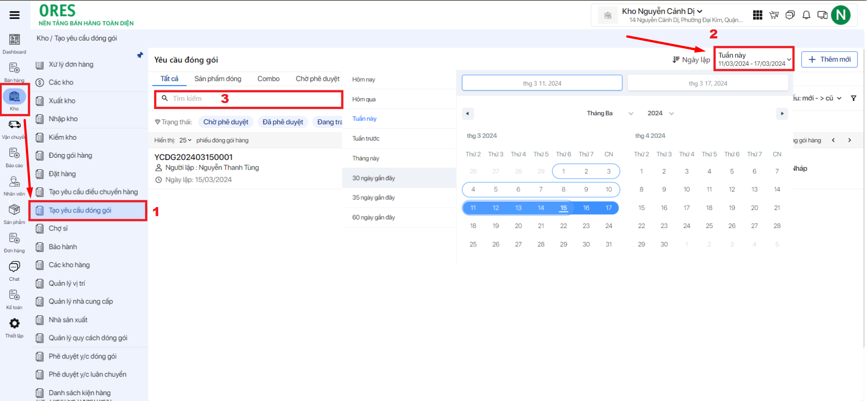Screen dimensions: 868x401
Task: Open the hamburger menu icon
Action: pos(14,15)
